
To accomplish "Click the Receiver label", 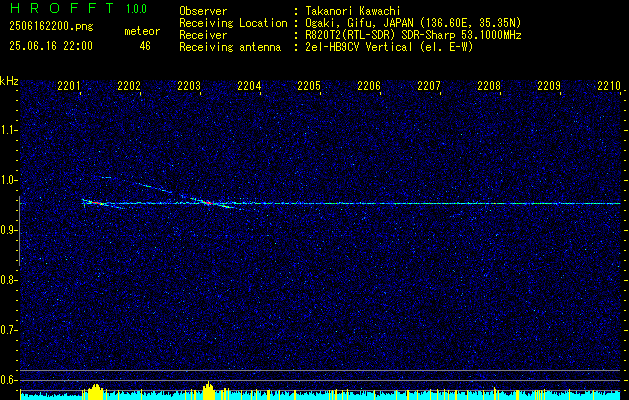I will 203,35.
